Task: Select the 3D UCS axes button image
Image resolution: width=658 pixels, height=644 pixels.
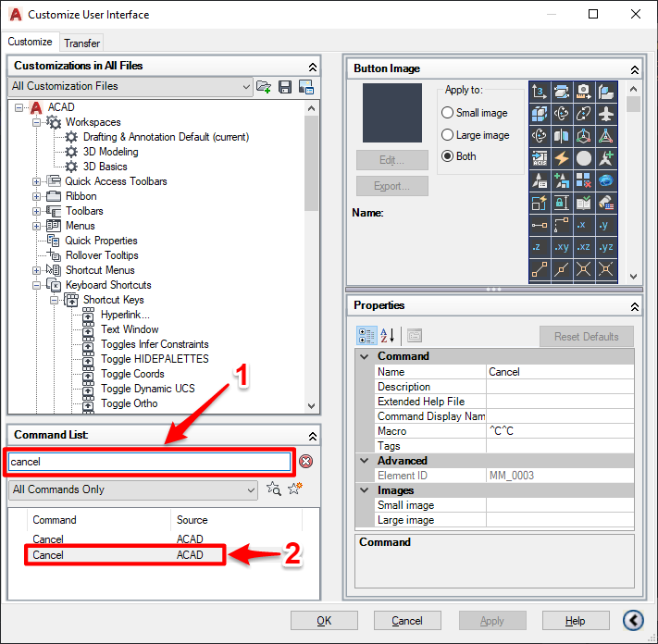Action: tap(540, 91)
